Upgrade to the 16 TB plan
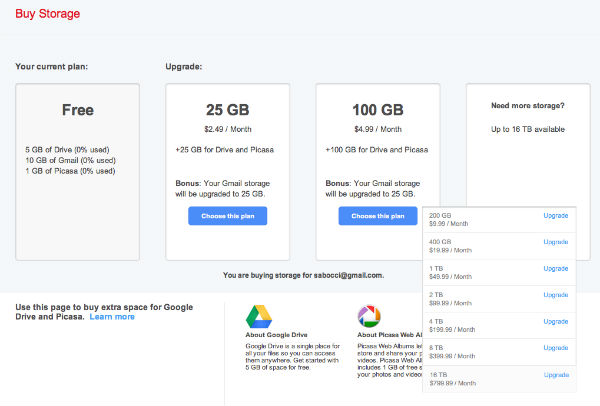 click(x=556, y=375)
